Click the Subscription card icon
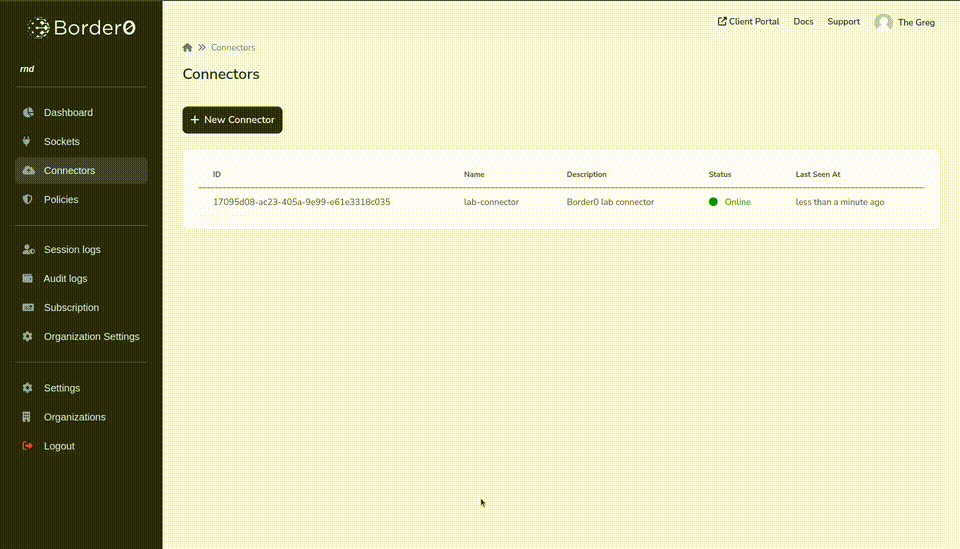960x549 pixels. (28, 307)
